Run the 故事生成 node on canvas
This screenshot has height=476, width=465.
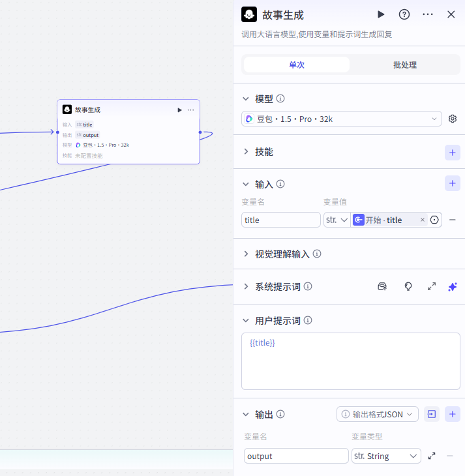point(179,110)
